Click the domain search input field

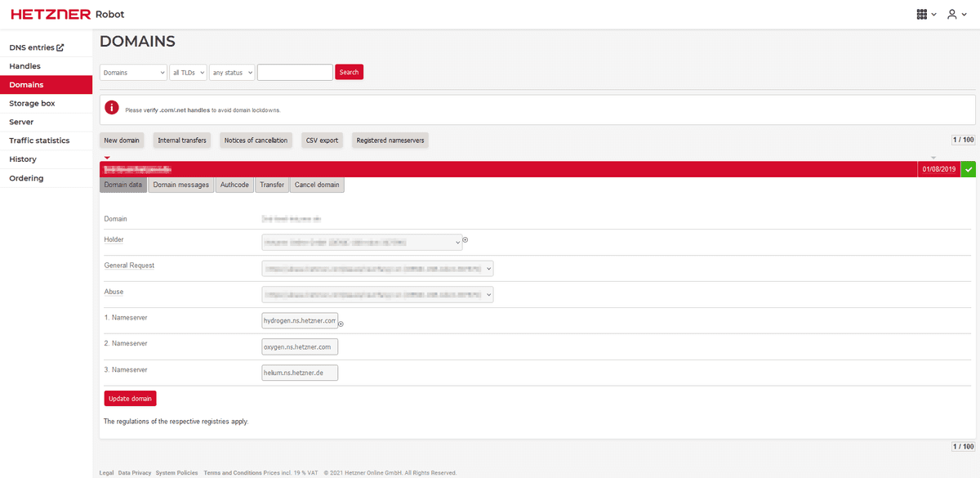tap(294, 72)
